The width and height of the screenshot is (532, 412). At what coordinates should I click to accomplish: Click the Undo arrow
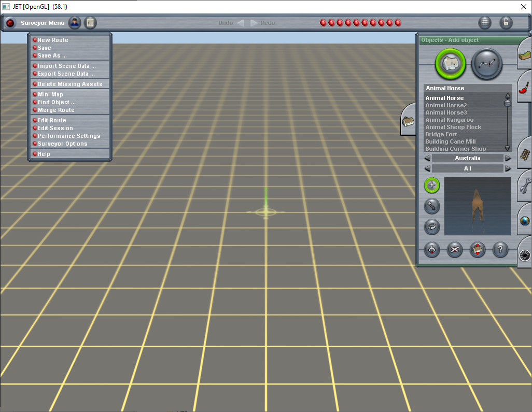(x=240, y=23)
